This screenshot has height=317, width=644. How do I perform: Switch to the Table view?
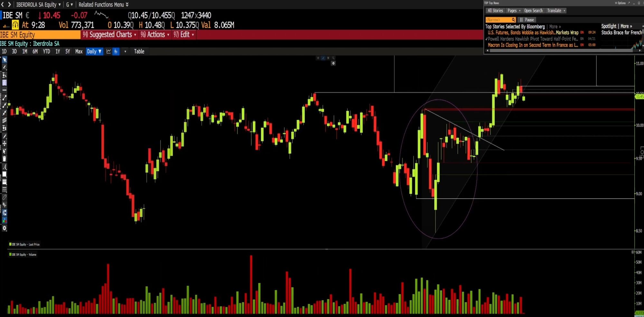(139, 51)
